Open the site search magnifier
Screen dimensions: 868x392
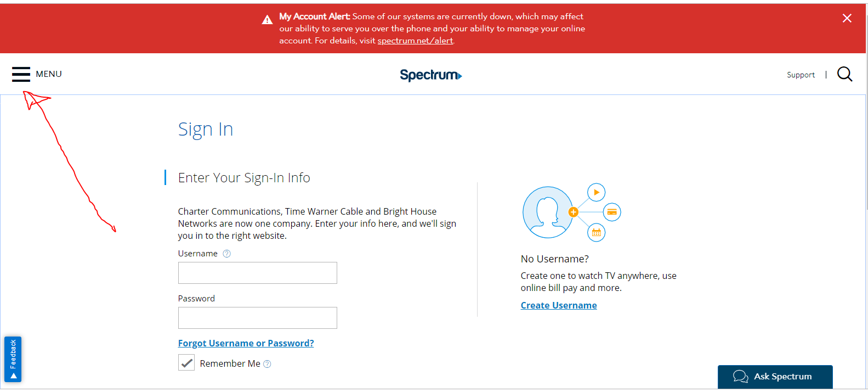(844, 74)
